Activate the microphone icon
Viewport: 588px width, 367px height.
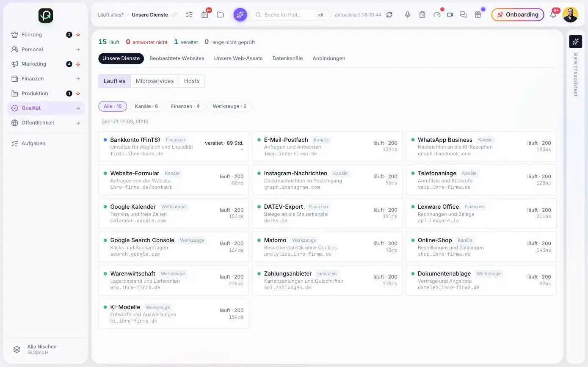[x=408, y=15]
